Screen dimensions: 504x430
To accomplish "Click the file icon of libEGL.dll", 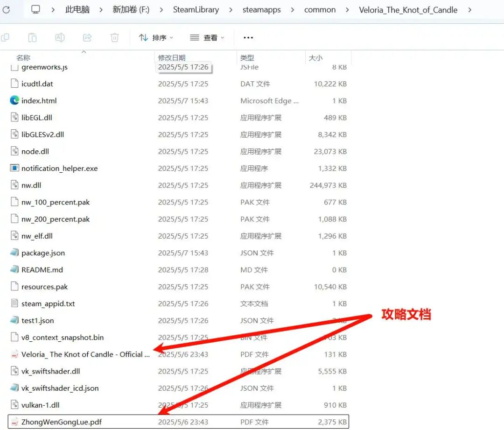I will (14, 117).
